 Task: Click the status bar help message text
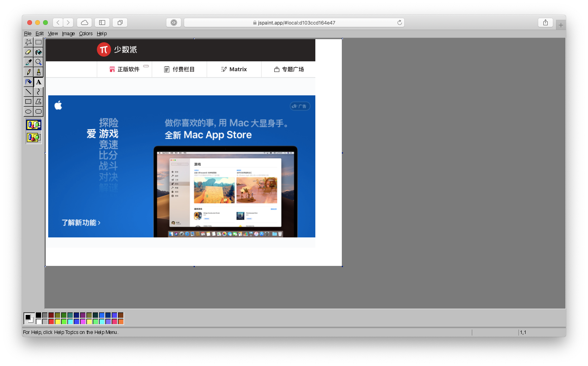click(71, 332)
